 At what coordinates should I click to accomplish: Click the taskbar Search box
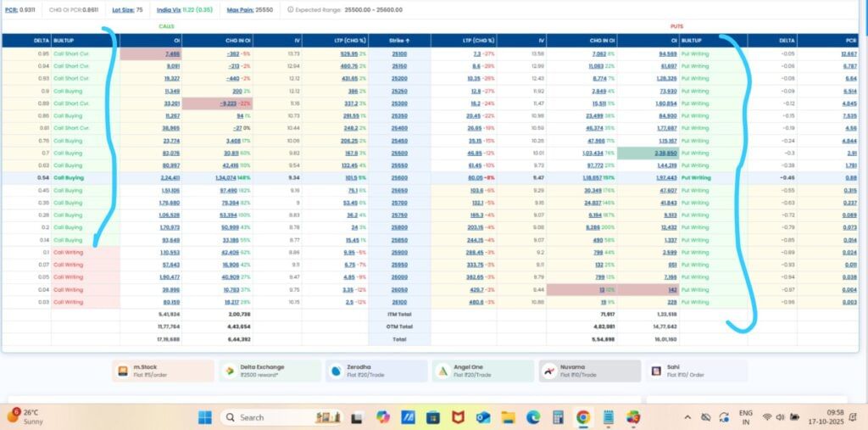[x=263, y=417]
